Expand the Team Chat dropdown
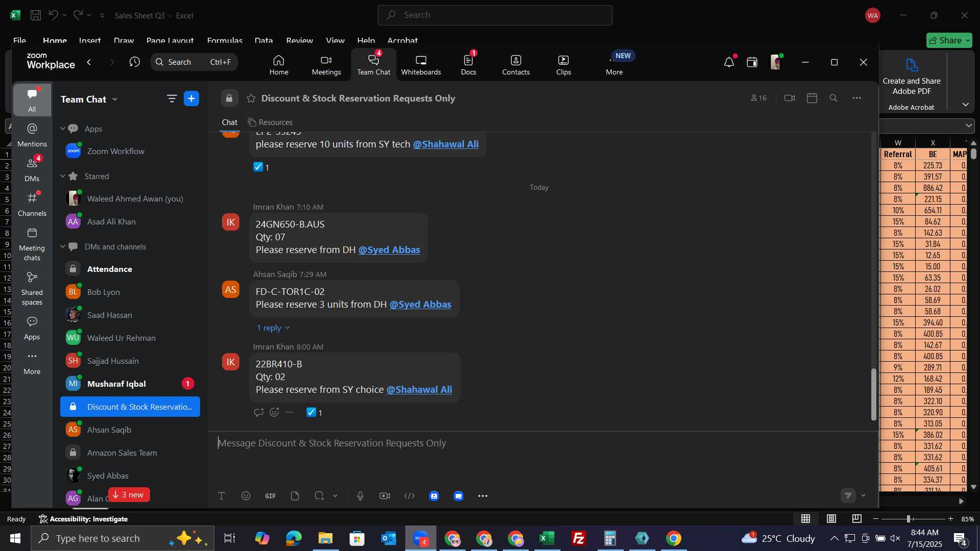 [115, 99]
